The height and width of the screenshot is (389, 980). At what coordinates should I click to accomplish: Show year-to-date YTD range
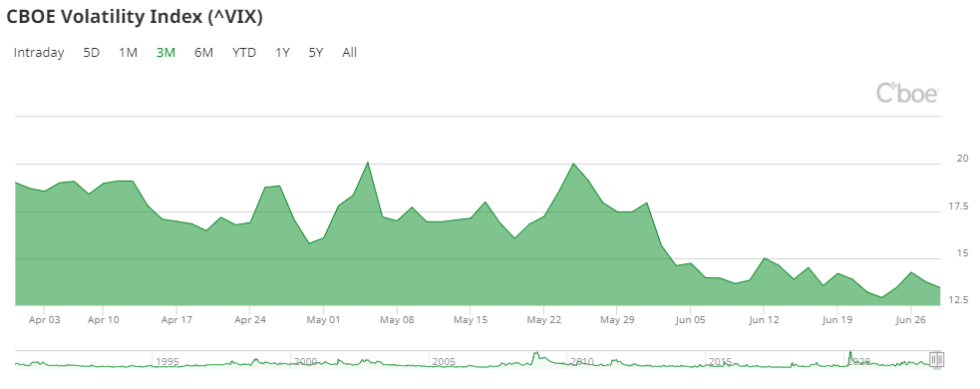(x=244, y=53)
